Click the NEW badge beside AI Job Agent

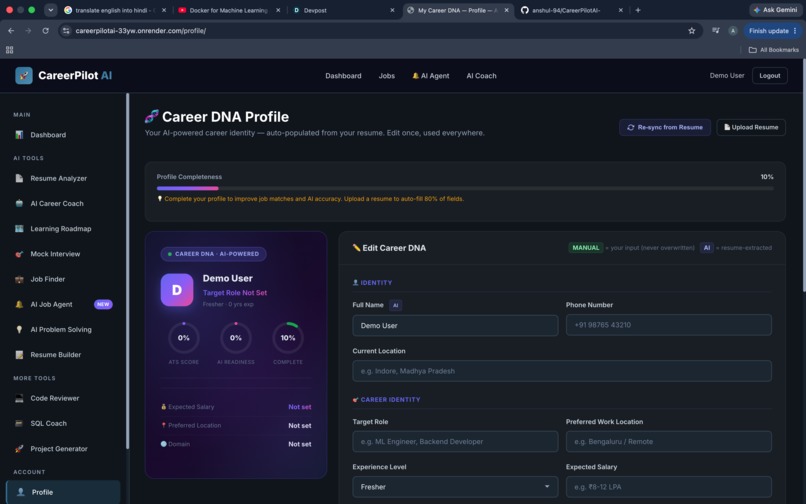[103, 304]
